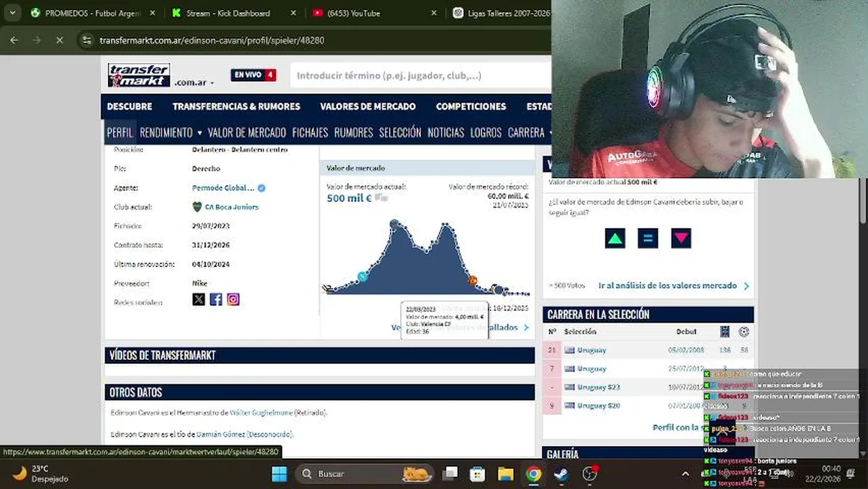Image resolution: width=868 pixels, height=489 pixels.
Task: Open Cavani's X (Twitter) profile icon
Action: point(198,300)
